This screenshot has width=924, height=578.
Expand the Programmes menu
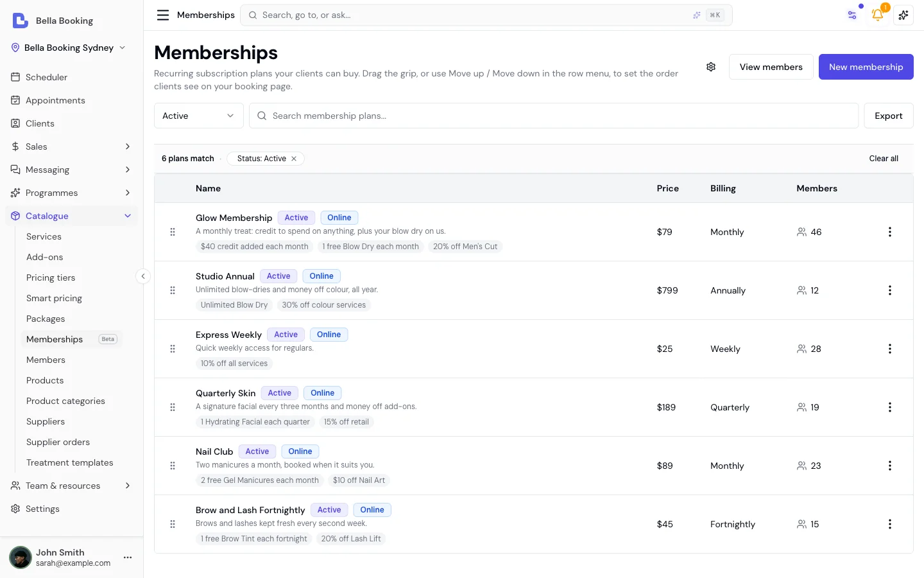71,193
